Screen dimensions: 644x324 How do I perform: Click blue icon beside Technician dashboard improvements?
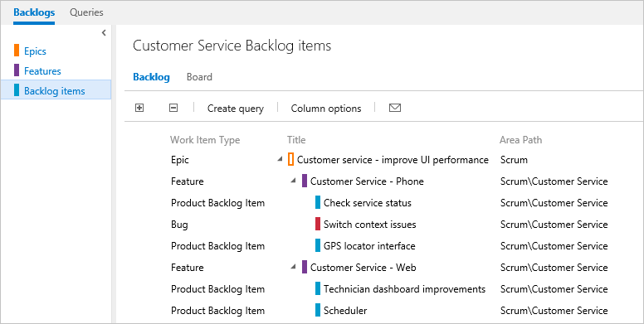point(318,288)
